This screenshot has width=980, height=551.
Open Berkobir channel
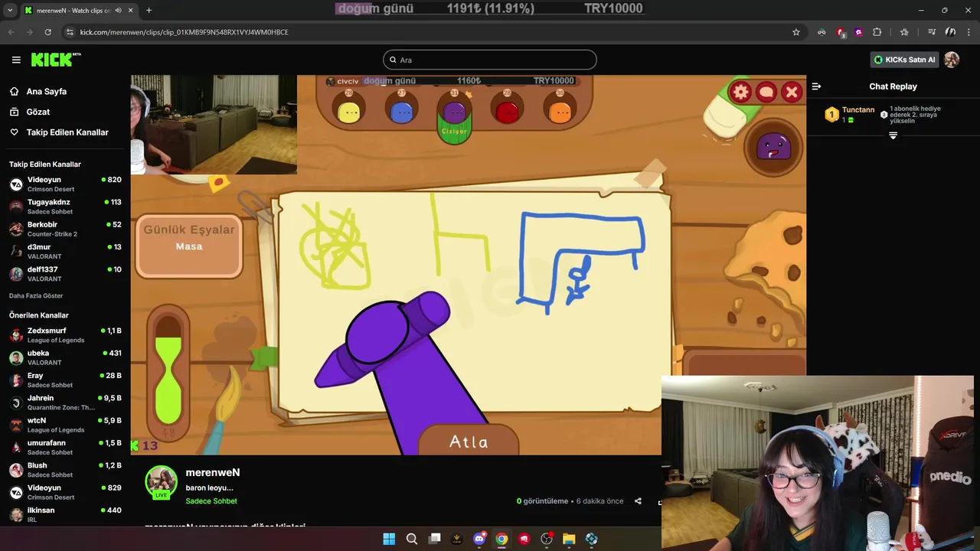point(65,229)
